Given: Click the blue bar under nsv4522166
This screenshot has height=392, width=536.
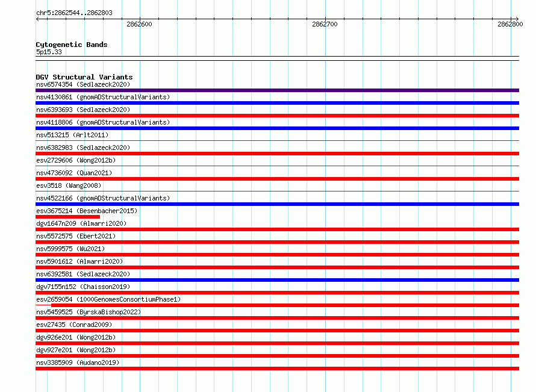Looking at the screenshot, I should pos(277,204).
